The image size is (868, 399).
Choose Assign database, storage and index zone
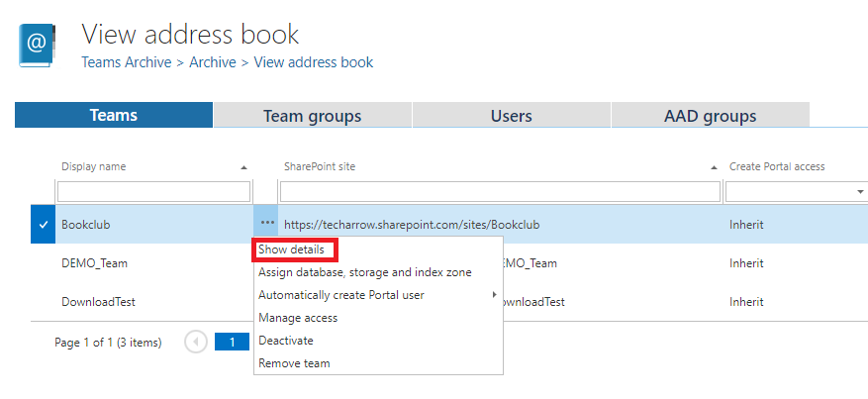[x=364, y=272]
